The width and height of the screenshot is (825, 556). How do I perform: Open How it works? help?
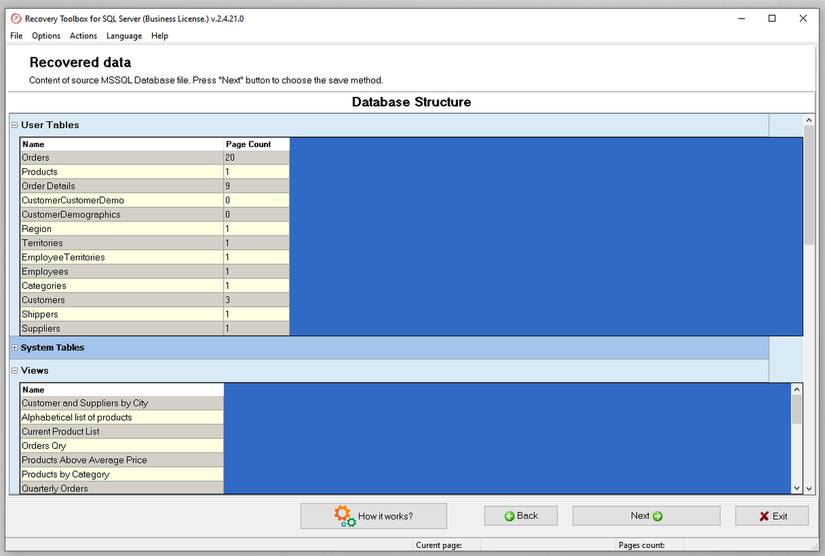pyautogui.click(x=374, y=516)
